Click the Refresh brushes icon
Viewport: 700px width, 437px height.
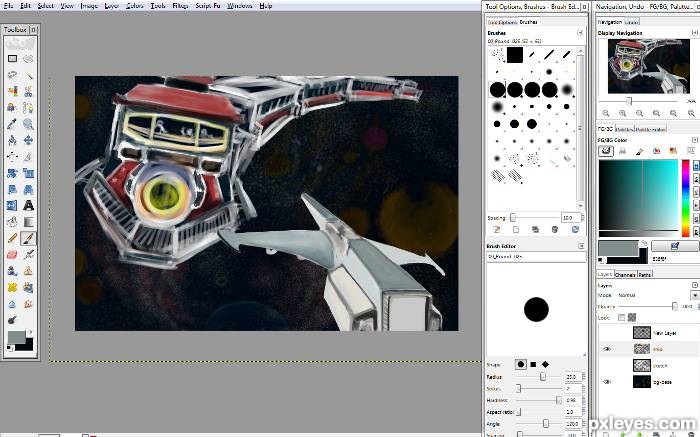pos(575,229)
